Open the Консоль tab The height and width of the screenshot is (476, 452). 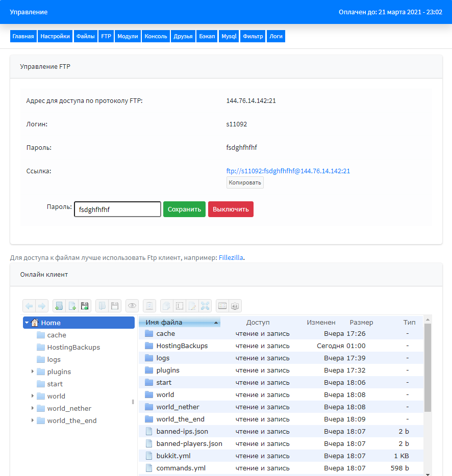coord(156,36)
